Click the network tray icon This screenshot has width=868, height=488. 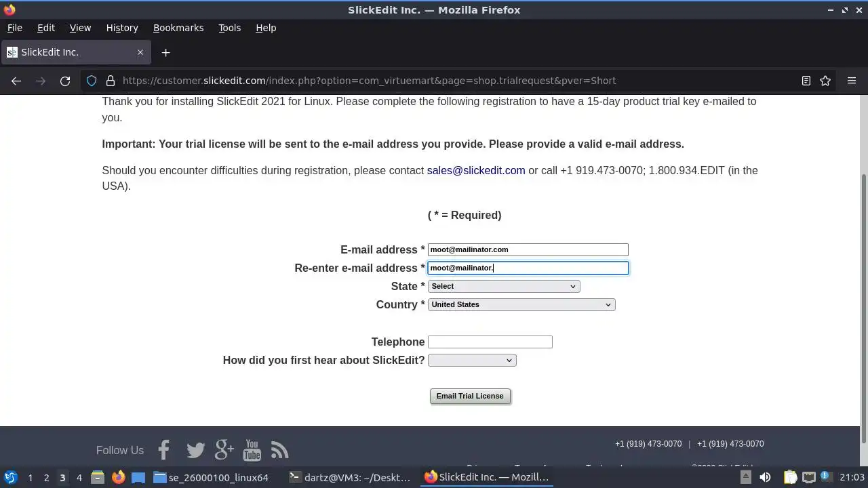(x=810, y=478)
